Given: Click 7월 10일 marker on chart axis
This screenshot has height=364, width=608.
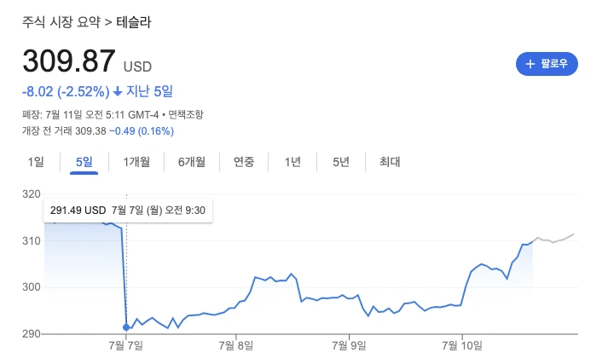Looking at the screenshot, I should [x=462, y=345].
